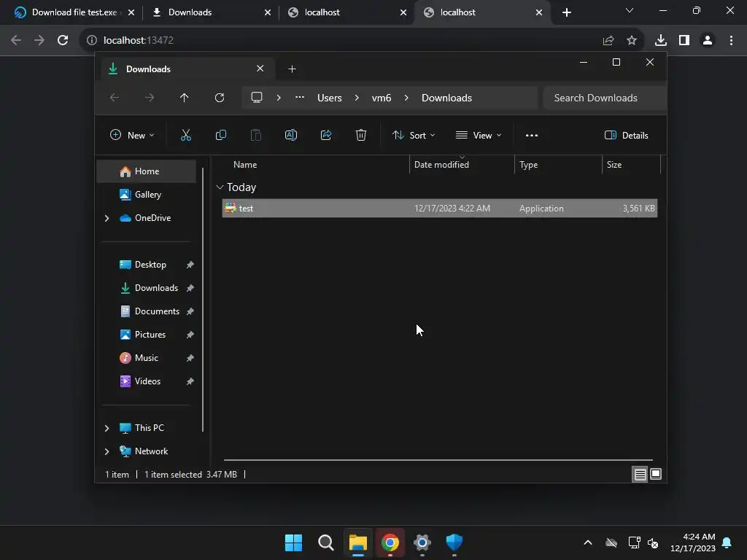Screen dimensions: 747x560
Task: Switch to the Downloads Chrome tab
Action: pos(211,12)
